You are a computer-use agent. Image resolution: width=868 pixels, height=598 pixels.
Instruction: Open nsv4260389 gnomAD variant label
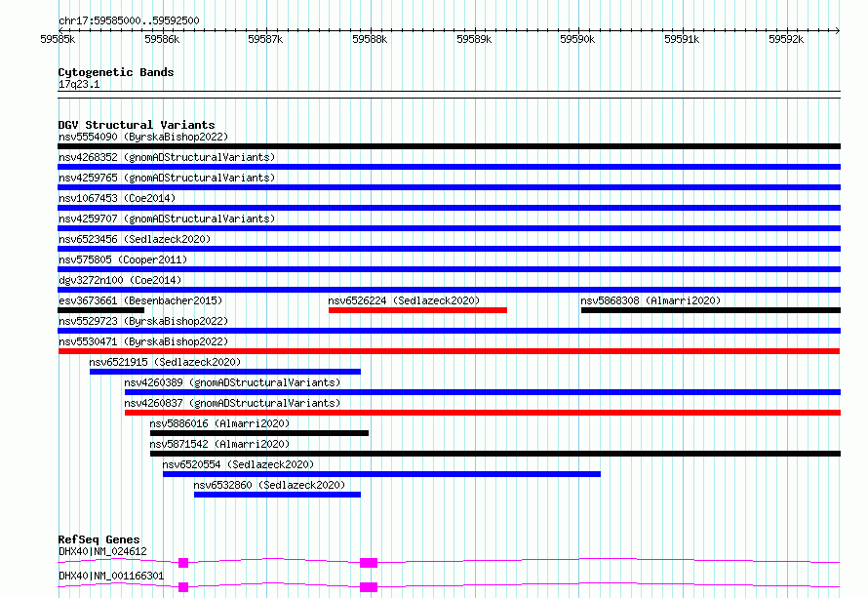click(x=232, y=382)
